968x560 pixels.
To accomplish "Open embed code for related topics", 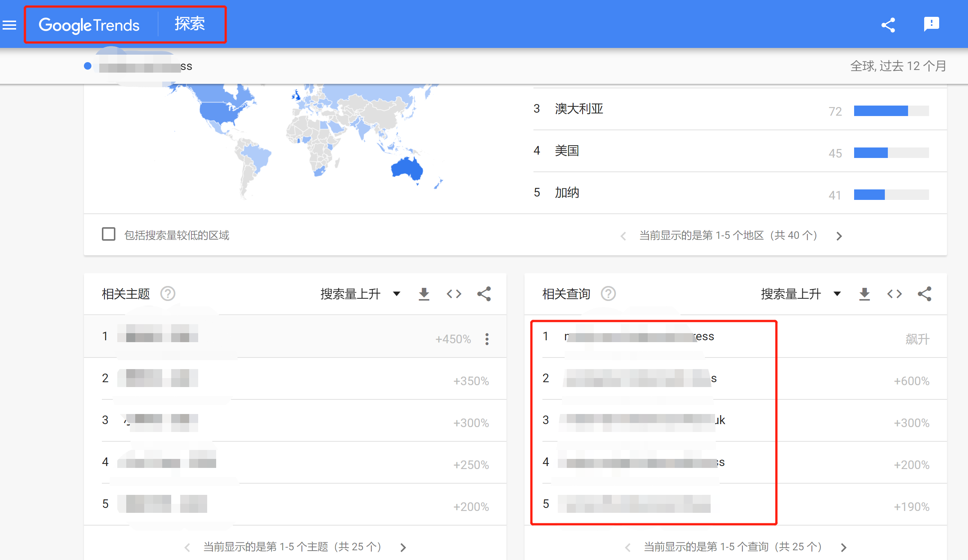I will tap(454, 293).
